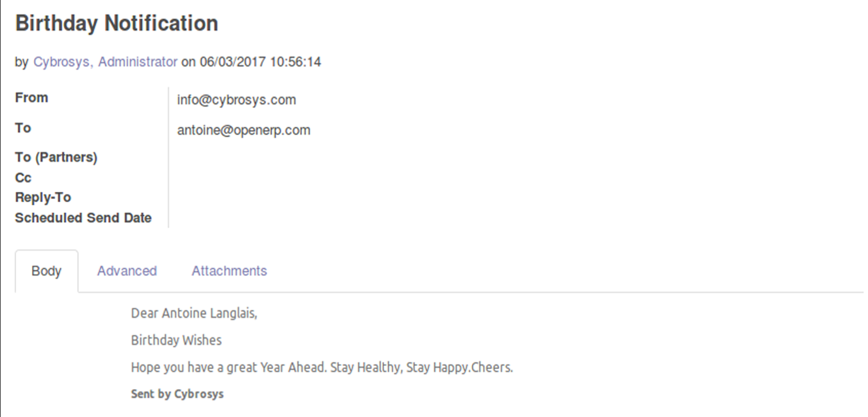The height and width of the screenshot is (417, 868).
Task: Click the Dear Antoine Langlais greeting line
Action: 194,313
